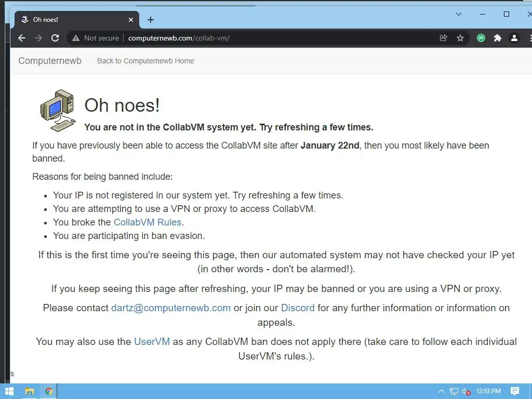Email dartz@computernewb.com link
This screenshot has width=532, height=399.
(171, 308)
